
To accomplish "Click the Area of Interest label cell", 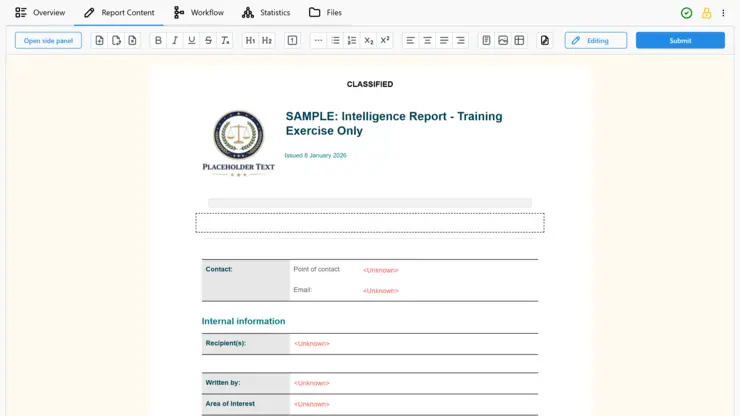I will pos(245,404).
